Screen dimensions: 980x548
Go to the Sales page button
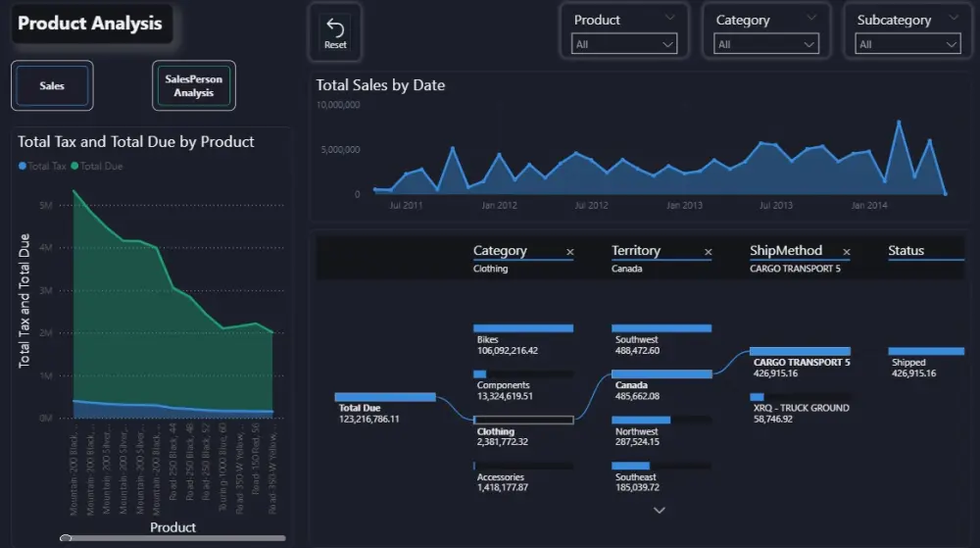pos(52,85)
